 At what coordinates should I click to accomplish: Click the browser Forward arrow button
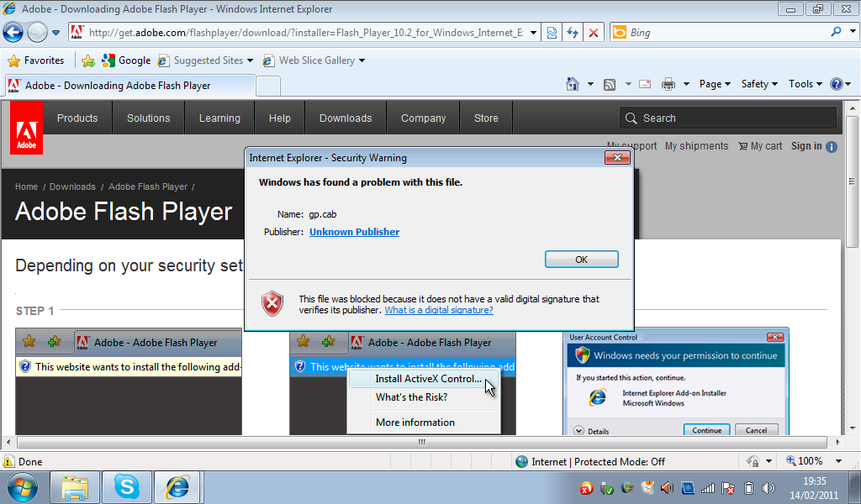pyautogui.click(x=37, y=33)
